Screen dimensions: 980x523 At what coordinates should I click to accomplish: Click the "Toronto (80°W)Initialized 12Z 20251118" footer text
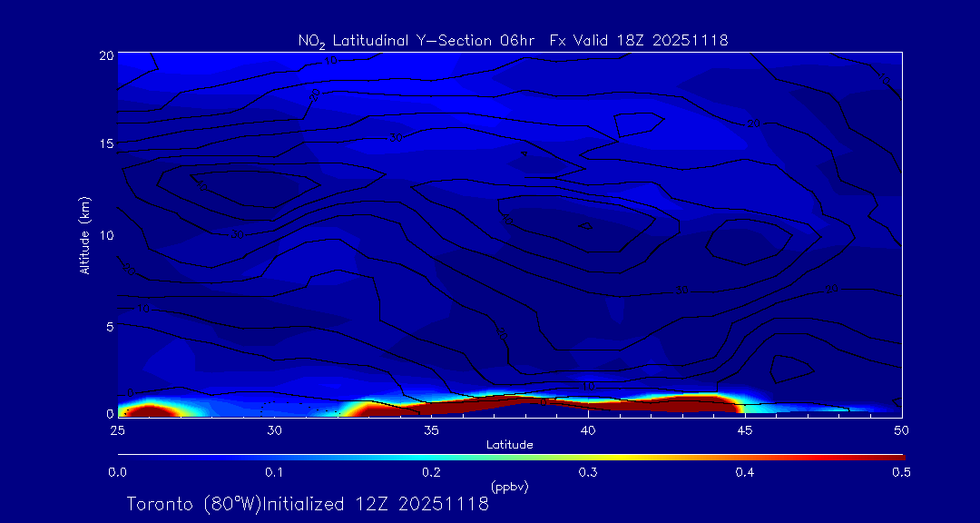coord(308,504)
